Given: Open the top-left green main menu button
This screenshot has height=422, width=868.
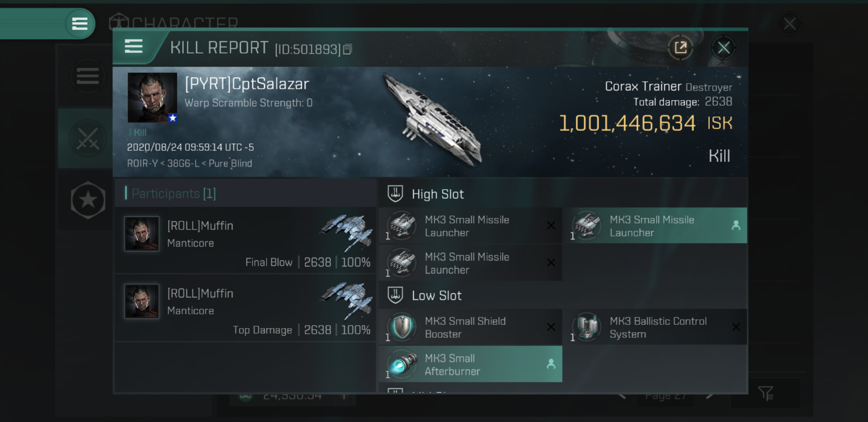Looking at the screenshot, I should [79, 23].
